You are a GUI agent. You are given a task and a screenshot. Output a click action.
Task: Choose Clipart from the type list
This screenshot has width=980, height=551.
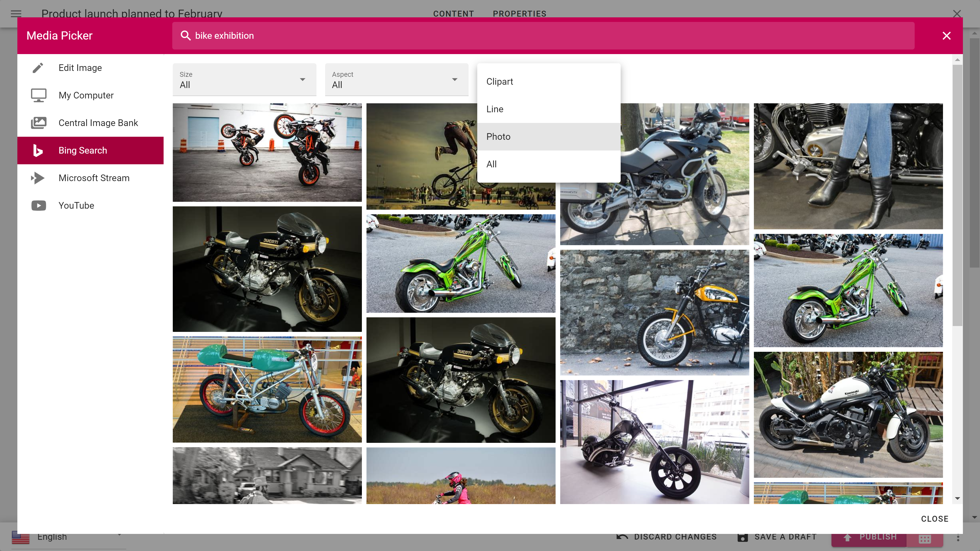[499, 81]
